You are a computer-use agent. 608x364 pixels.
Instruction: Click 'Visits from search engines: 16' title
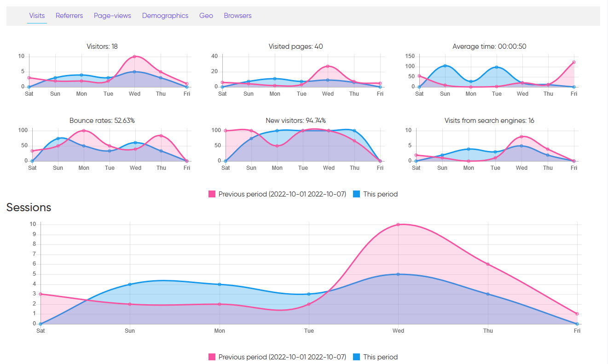click(x=489, y=121)
